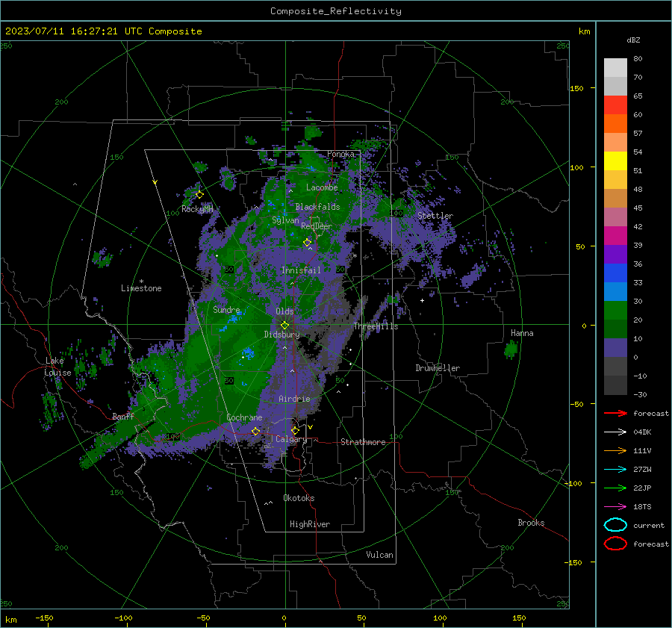Image resolution: width=672 pixels, height=628 pixels.
Task: Click the Olds label on map
Action: [284, 311]
